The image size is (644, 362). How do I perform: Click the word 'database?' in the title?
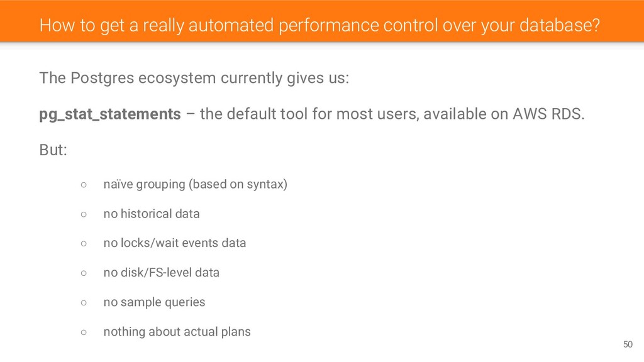click(x=560, y=25)
